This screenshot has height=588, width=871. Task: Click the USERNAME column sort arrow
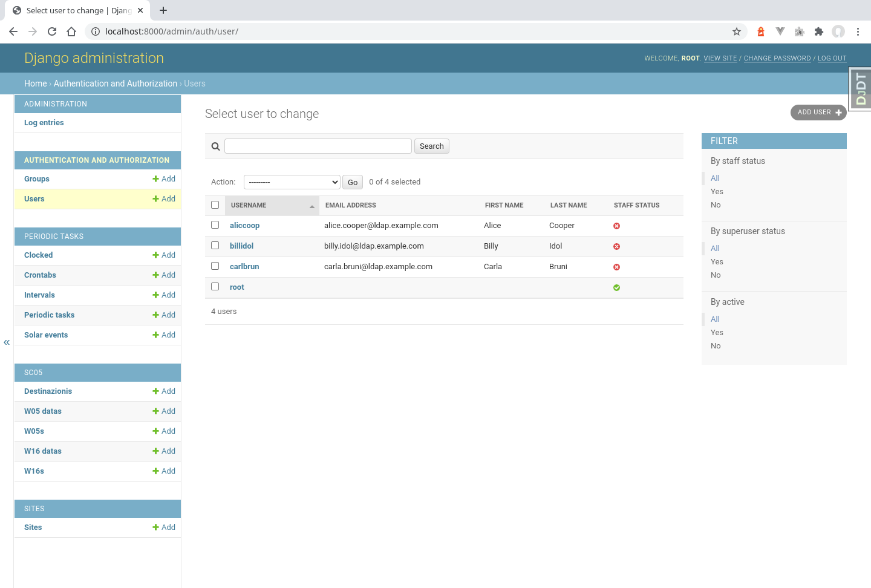[313, 205]
